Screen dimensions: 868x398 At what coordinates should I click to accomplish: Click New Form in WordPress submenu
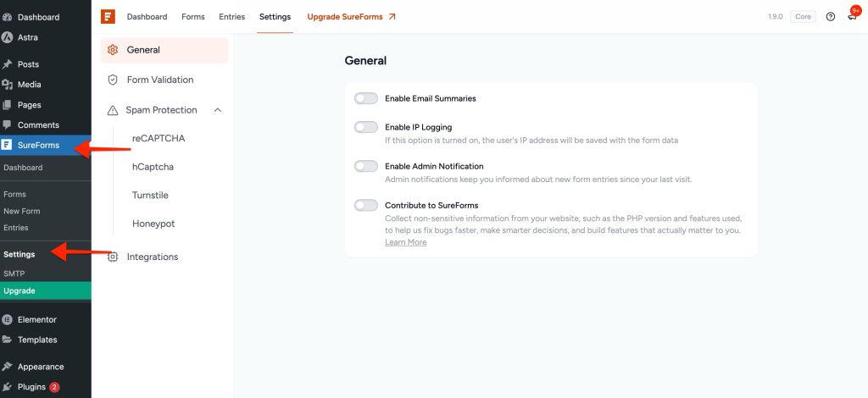pos(21,211)
